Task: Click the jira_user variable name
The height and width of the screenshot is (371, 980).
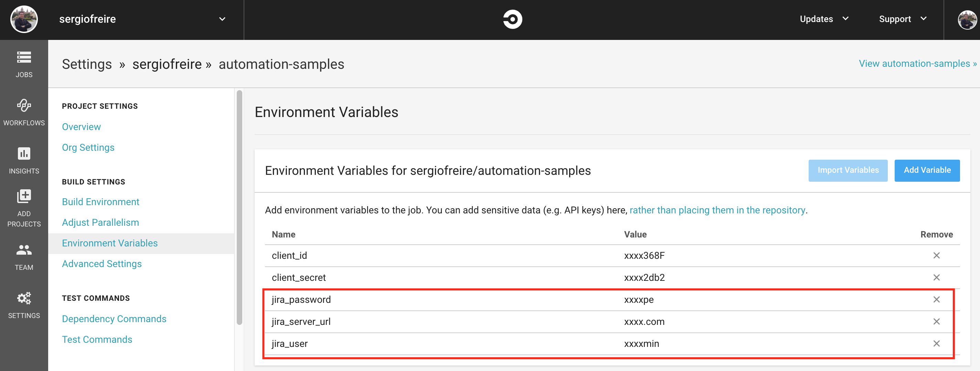Action: [x=289, y=343]
